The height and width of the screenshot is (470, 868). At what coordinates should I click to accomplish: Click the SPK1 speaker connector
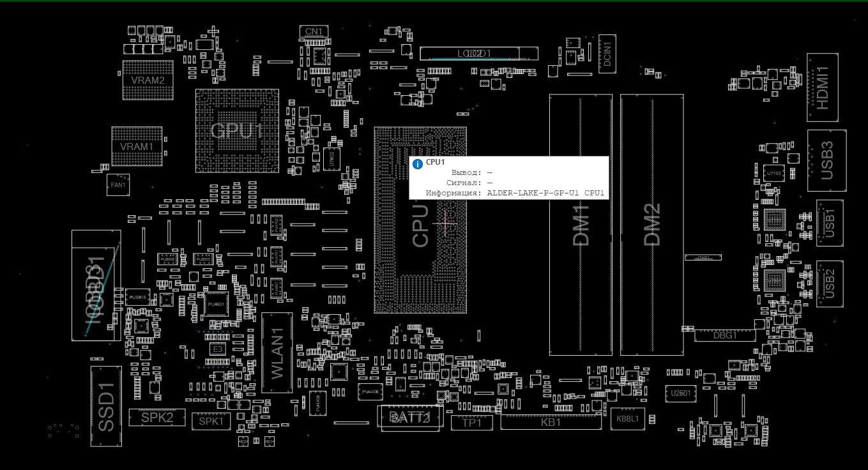click(x=211, y=421)
